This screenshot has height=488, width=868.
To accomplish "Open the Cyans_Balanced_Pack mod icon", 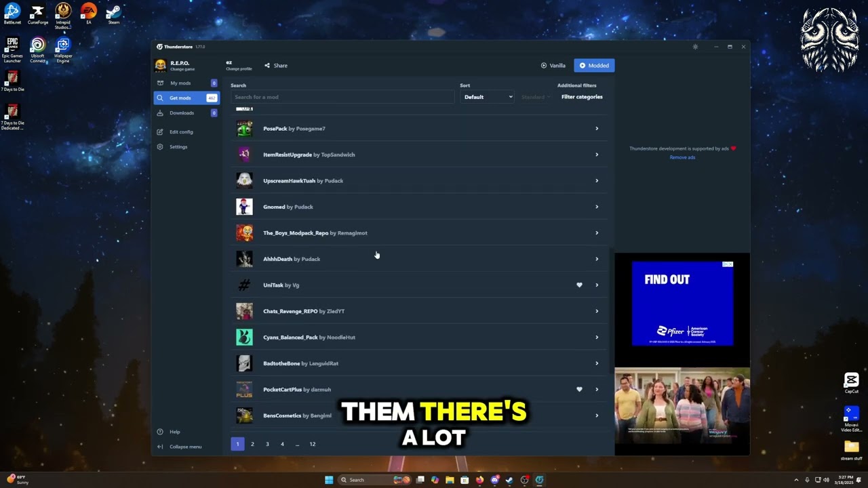I will 244,338.
